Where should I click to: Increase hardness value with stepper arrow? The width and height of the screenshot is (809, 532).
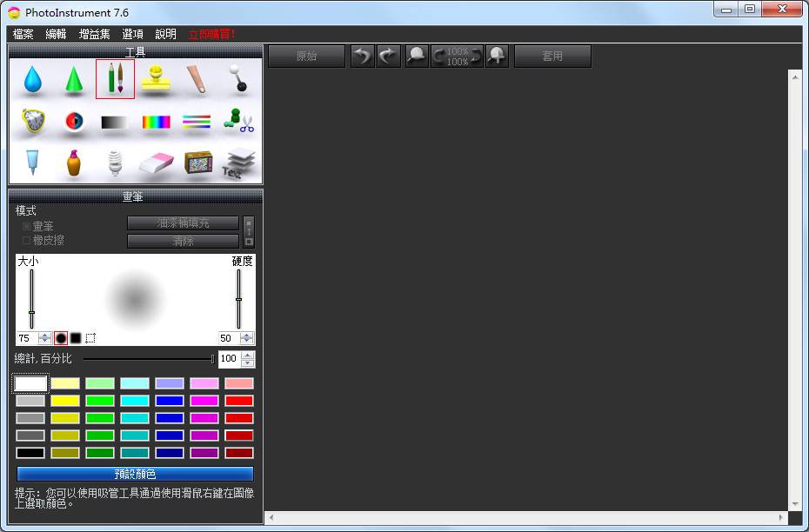pyautogui.click(x=247, y=335)
